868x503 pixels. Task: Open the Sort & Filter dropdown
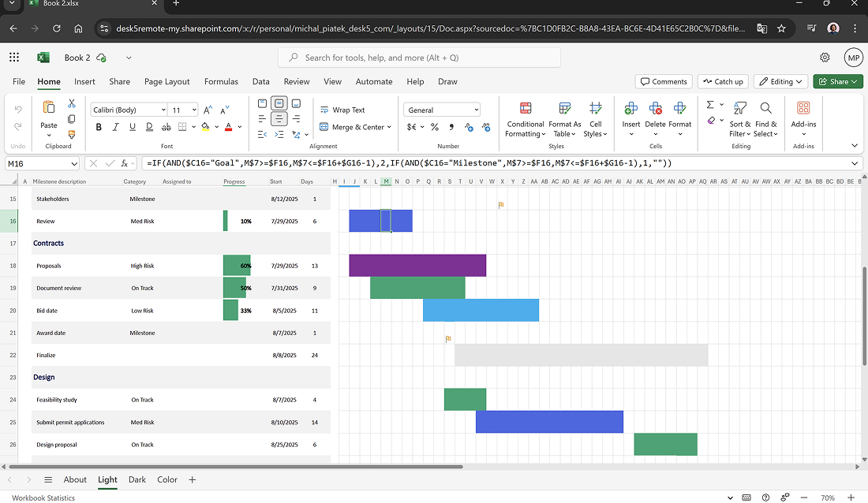tap(740, 119)
